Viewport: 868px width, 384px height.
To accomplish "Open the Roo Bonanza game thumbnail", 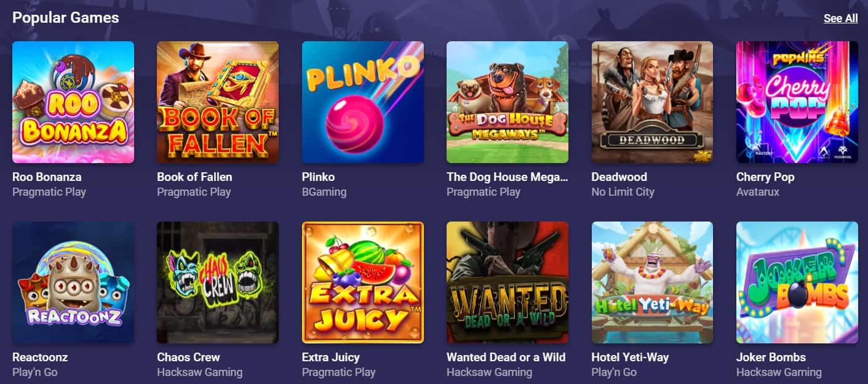I will click(x=73, y=102).
